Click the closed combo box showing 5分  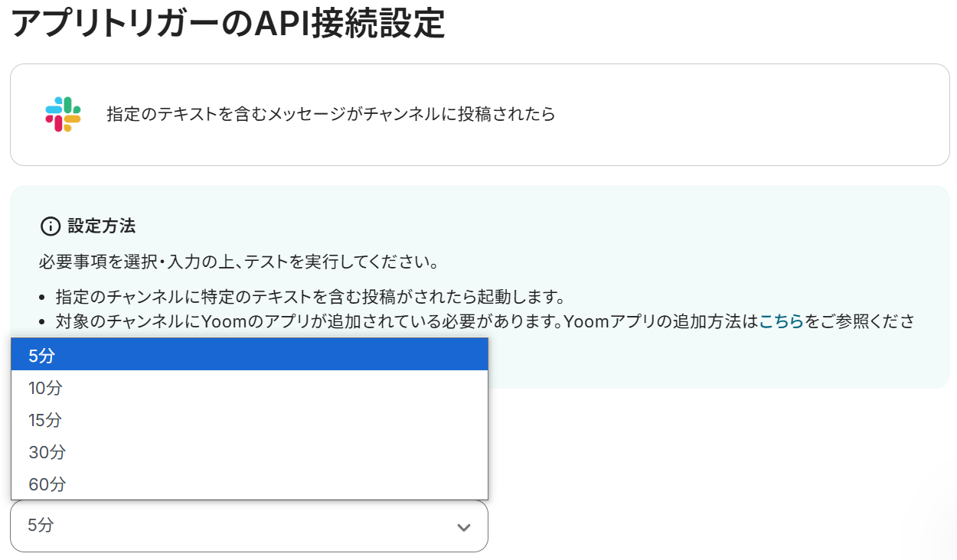230,526
